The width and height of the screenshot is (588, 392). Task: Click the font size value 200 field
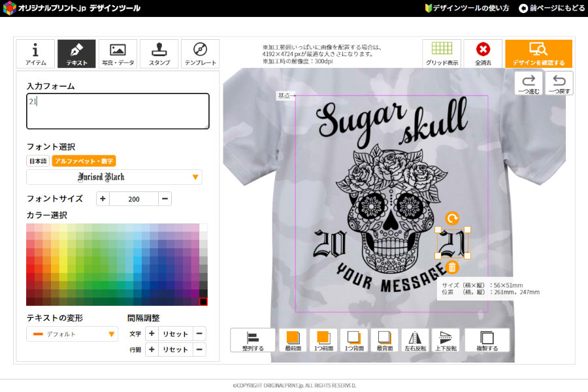(x=134, y=199)
